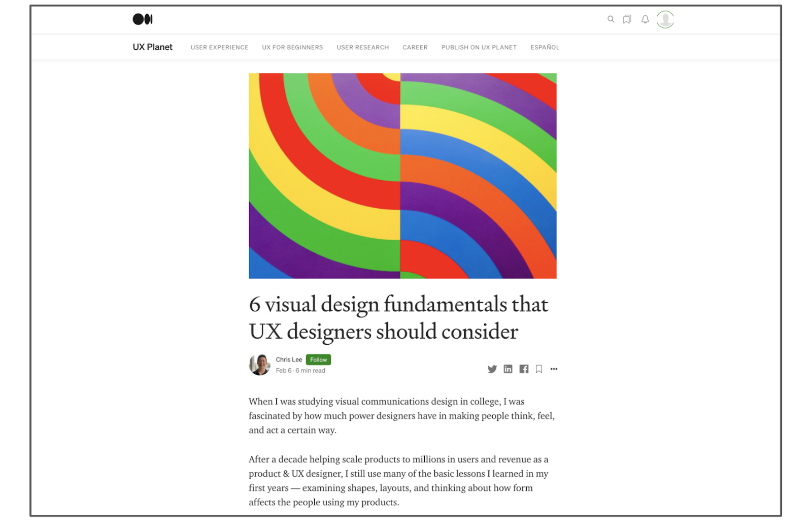Click the Medium logo icon
The width and height of the screenshot is (812, 524).
pos(143,19)
